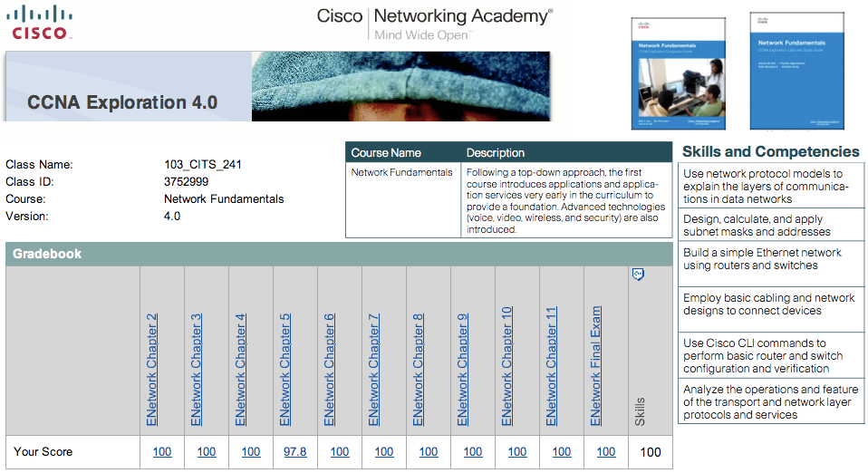Screen dimensions: 868x473
Task: Click the class name value 103_CITS_241
Action: pos(203,165)
